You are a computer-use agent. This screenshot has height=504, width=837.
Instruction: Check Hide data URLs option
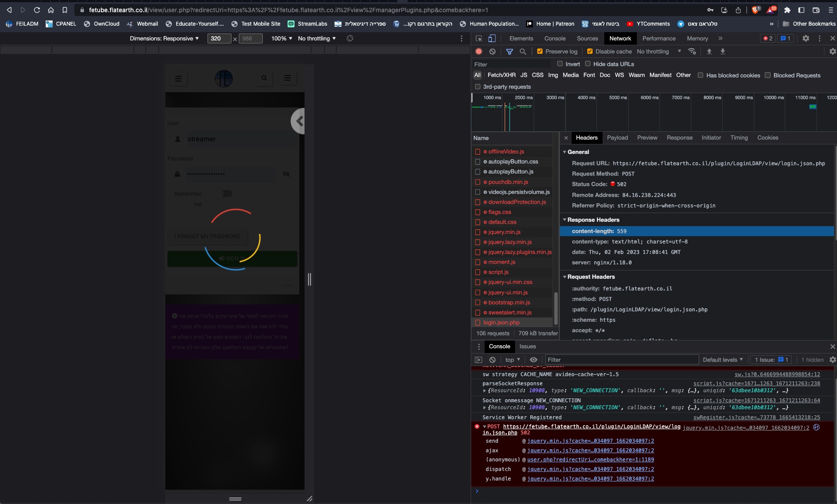click(x=588, y=64)
